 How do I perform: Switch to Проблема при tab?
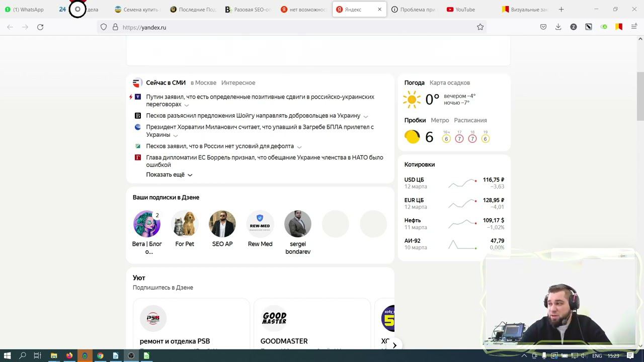pyautogui.click(x=414, y=9)
